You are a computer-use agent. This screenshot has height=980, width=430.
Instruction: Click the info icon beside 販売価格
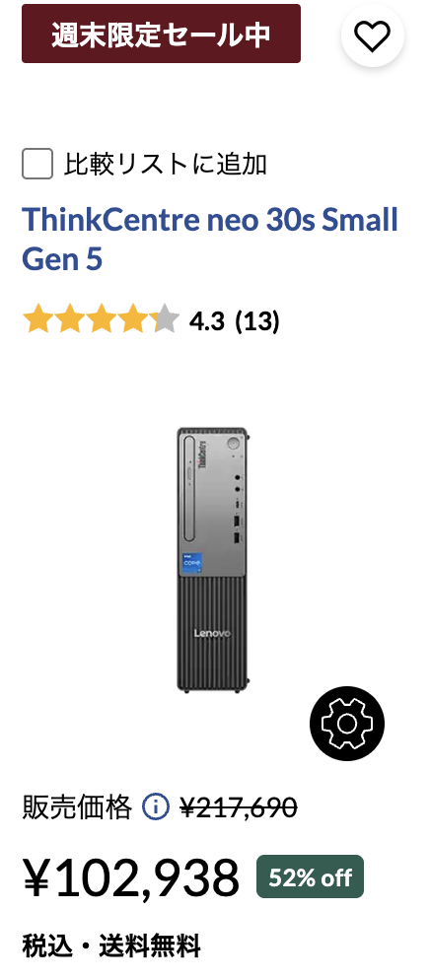[x=156, y=806]
